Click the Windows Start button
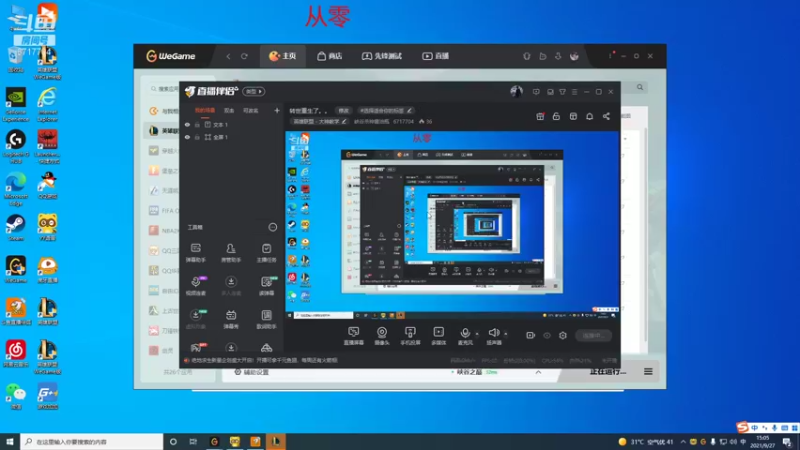This screenshot has width=800, height=450. [x=10, y=441]
